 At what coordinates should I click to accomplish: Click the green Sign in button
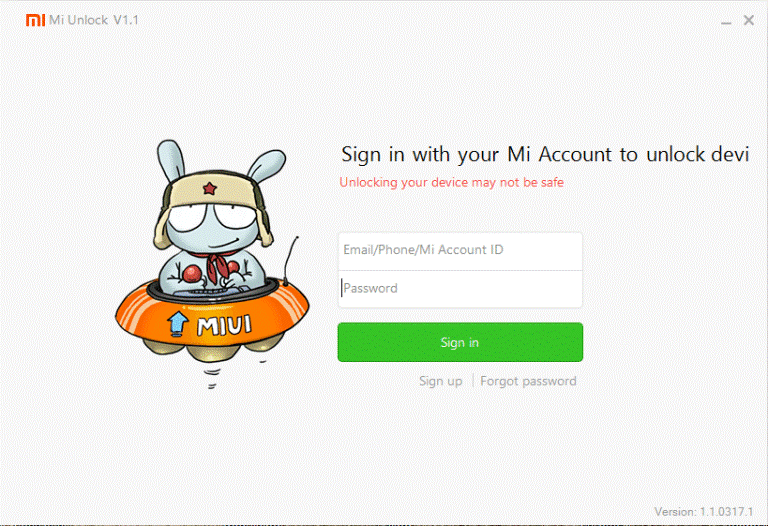(x=460, y=342)
